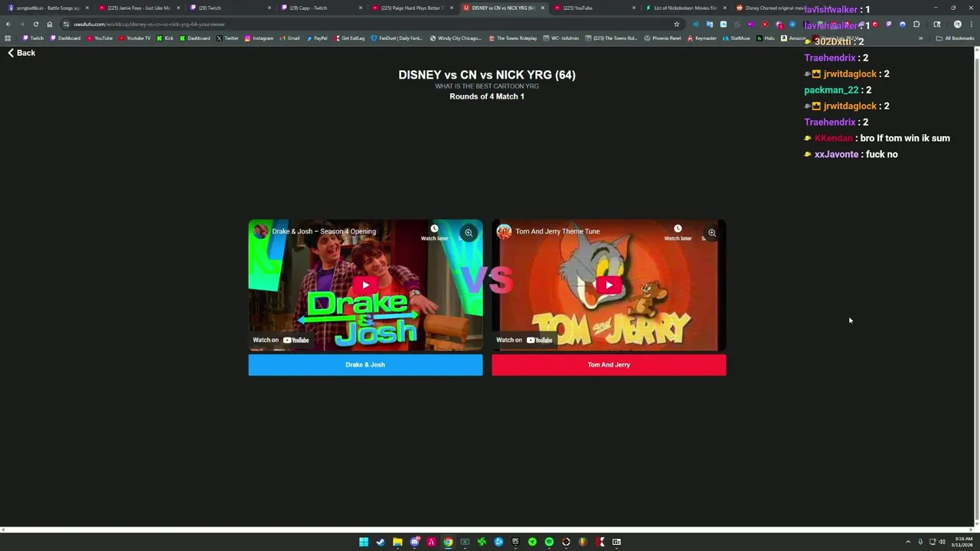980x551 pixels.
Task: Open taskbar clock showing 9:16 AM
Action: [963, 542]
